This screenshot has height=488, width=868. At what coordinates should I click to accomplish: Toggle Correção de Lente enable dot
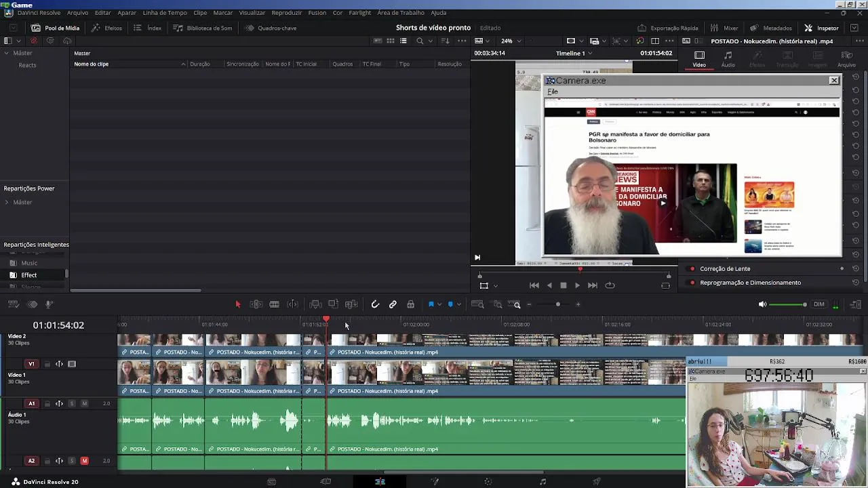(692, 269)
